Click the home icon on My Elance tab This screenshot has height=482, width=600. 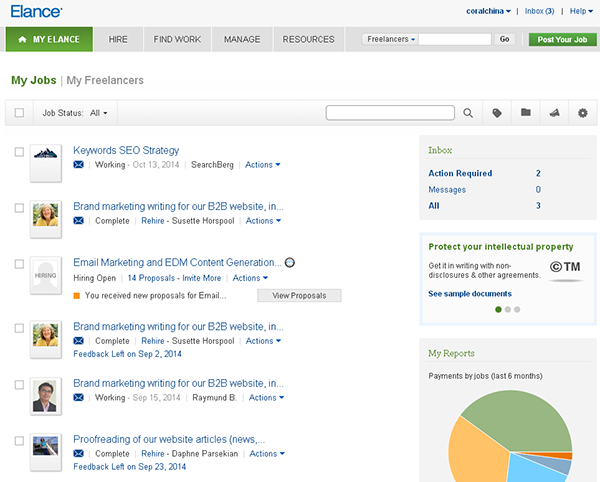[23, 39]
